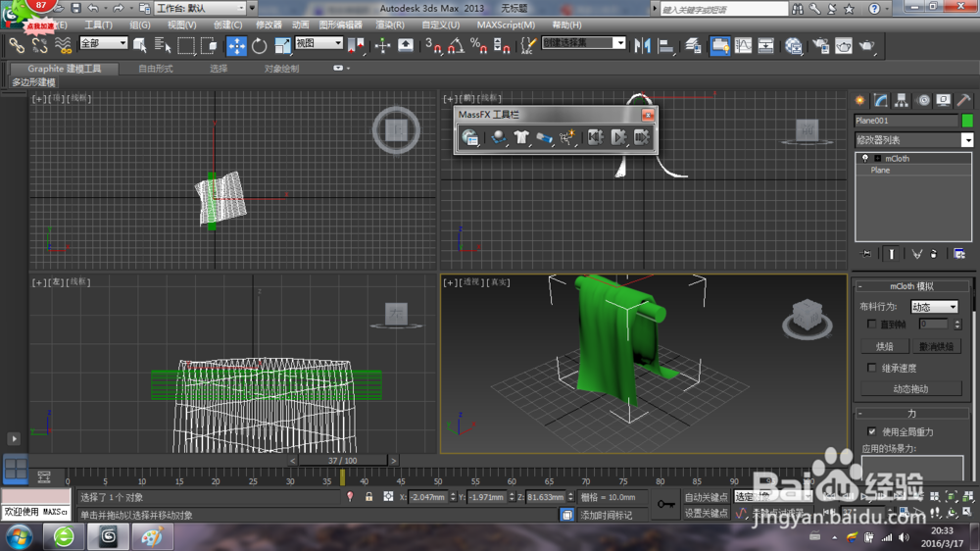Activate Select and Rotate tool
The height and width of the screenshot is (551, 980).
pyautogui.click(x=260, y=46)
